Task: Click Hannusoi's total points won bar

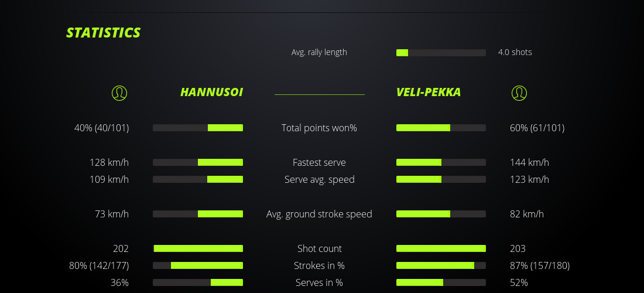Action: [x=198, y=128]
